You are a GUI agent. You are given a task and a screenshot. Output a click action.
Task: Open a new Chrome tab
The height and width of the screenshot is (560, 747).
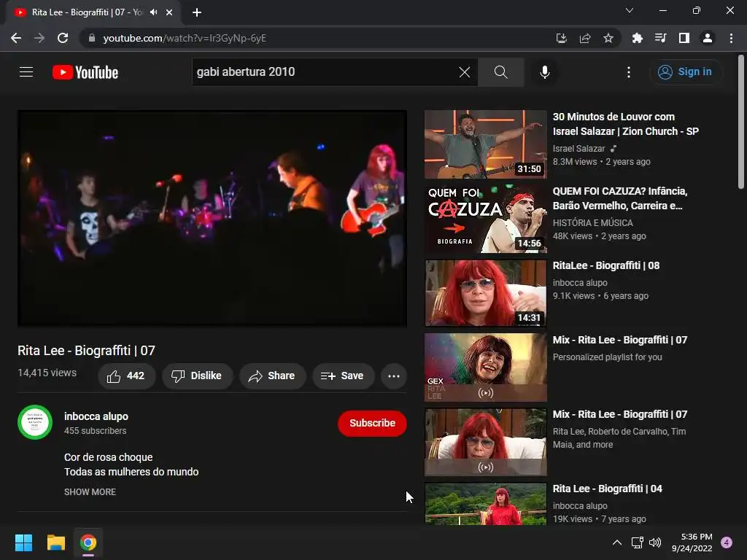coord(197,12)
